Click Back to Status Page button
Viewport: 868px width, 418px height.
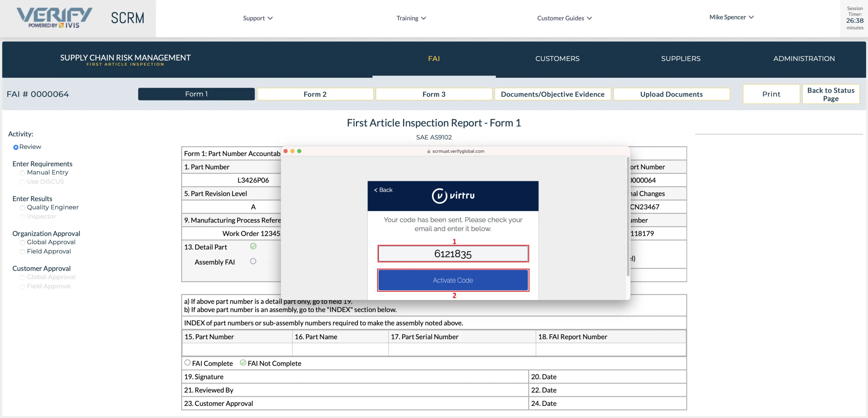point(831,94)
